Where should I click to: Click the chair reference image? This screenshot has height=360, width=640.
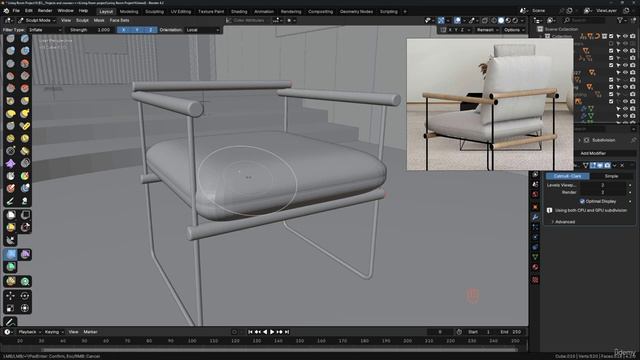pos(490,104)
